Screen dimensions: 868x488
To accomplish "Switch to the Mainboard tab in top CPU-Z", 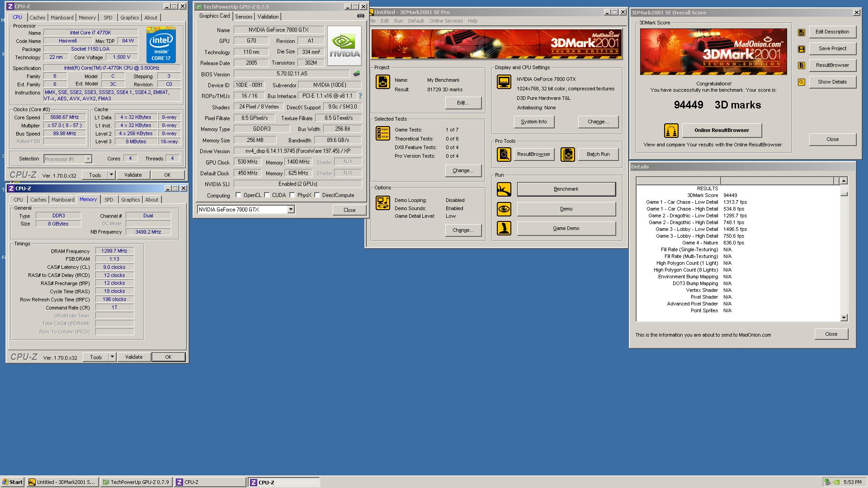I will point(62,18).
